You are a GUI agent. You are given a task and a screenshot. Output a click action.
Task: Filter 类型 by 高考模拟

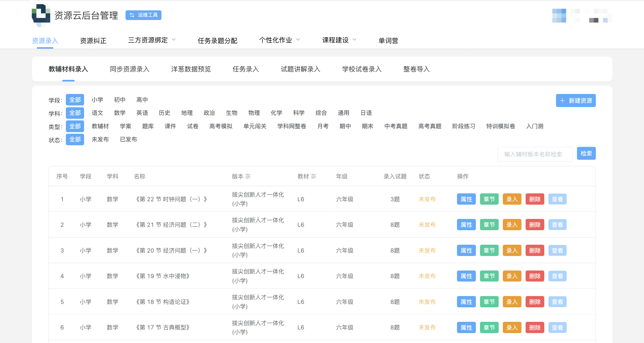[x=221, y=126]
